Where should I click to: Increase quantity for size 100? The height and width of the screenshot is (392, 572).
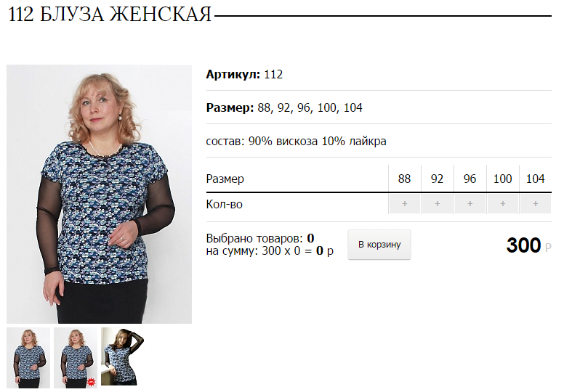tap(503, 204)
